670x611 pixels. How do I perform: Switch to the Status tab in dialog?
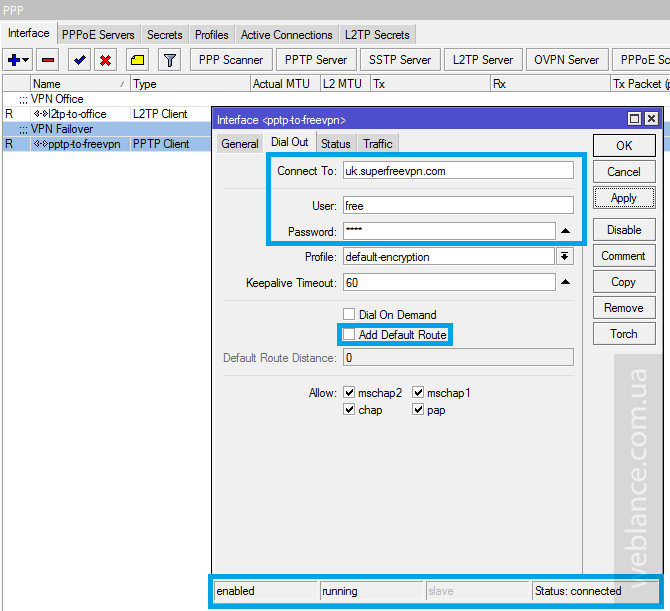pyautogui.click(x=335, y=144)
